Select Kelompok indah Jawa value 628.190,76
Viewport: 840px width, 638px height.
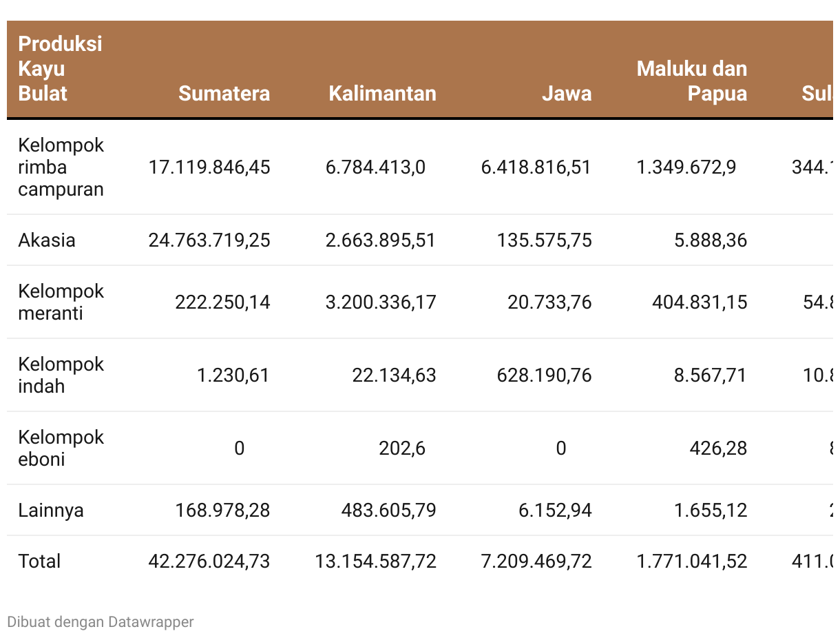click(544, 375)
